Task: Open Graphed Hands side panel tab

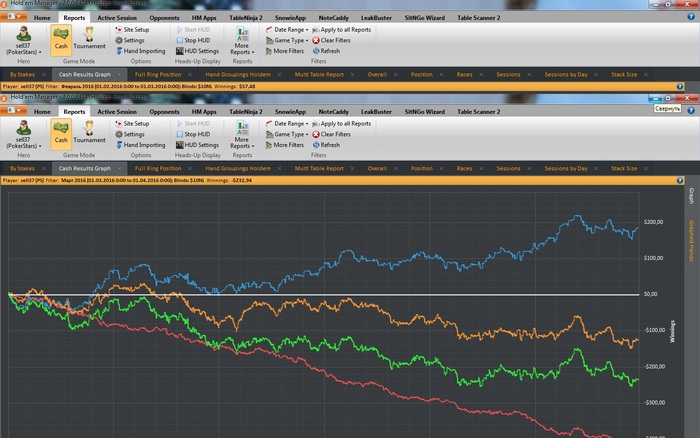Action: 691,241
